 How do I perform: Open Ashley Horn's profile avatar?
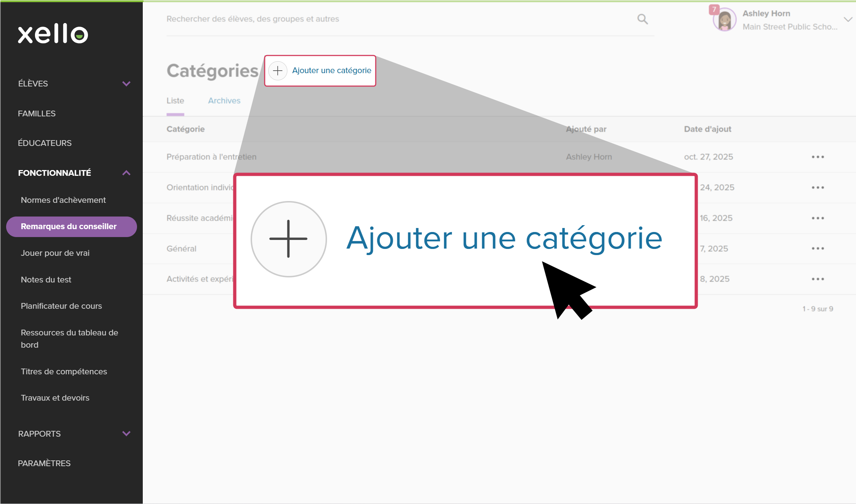click(x=724, y=20)
